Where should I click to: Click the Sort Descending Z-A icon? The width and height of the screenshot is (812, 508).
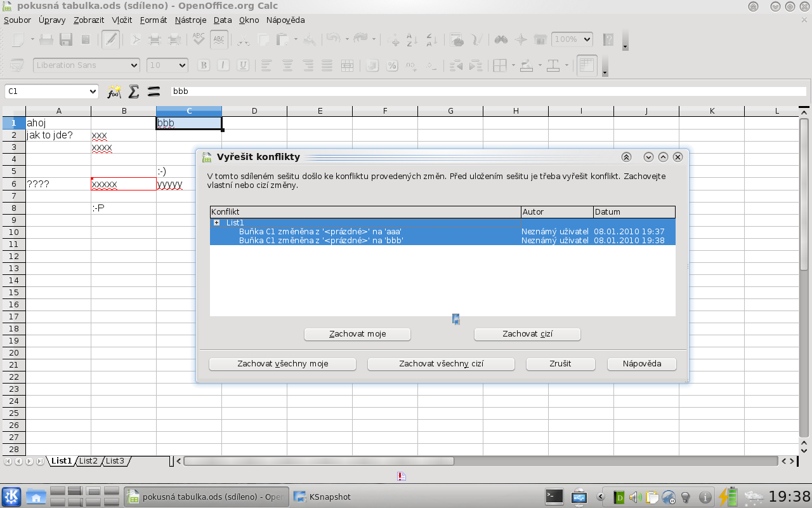click(x=431, y=39)
